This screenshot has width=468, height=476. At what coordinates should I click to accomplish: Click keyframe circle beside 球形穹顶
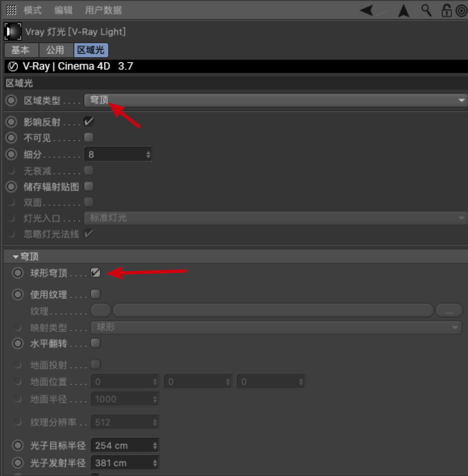click(x=17, y=272)
